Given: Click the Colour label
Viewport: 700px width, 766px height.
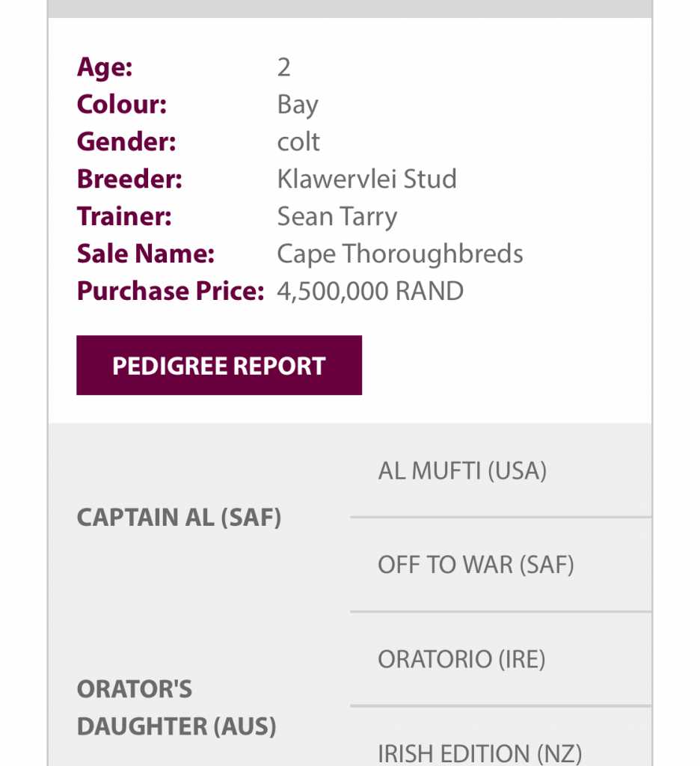Looking at the screenshot, I should tap(122, 105).
